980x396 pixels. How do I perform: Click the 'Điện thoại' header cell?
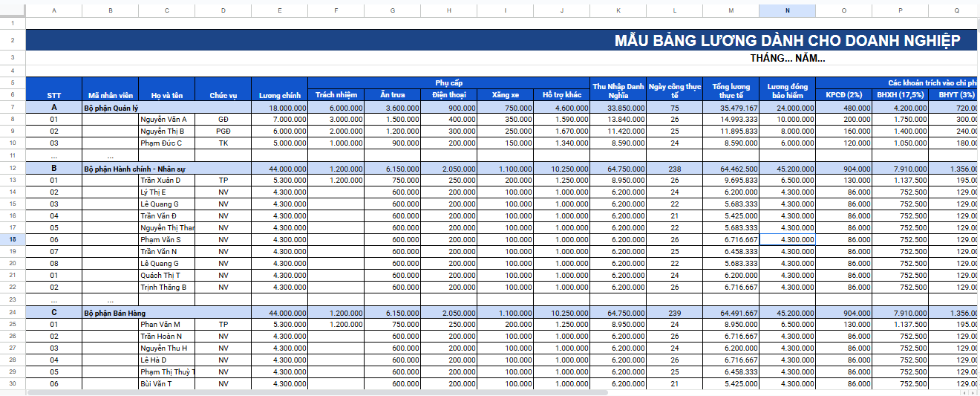448,95
